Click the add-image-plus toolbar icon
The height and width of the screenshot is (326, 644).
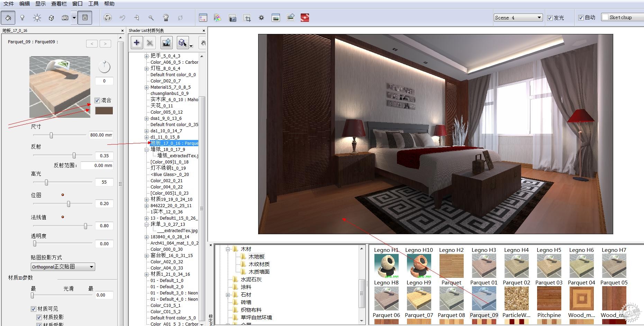290,17
